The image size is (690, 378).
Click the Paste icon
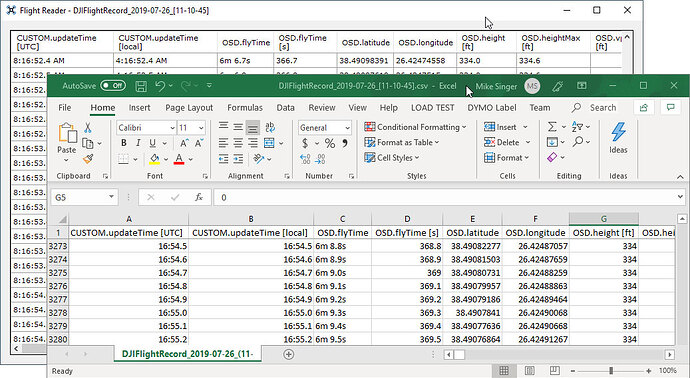pyautogui.click(x=67, y=133)
